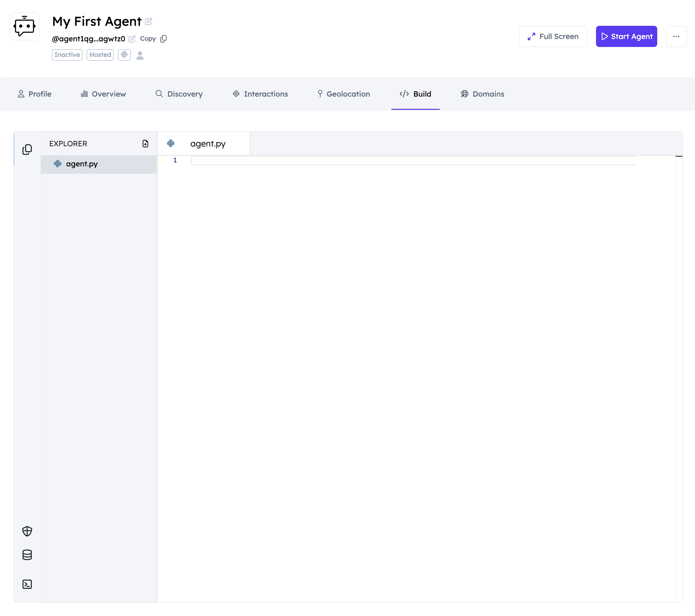
Task: Edit the agent name with pencil icon
Action: [x=149, y=22]
